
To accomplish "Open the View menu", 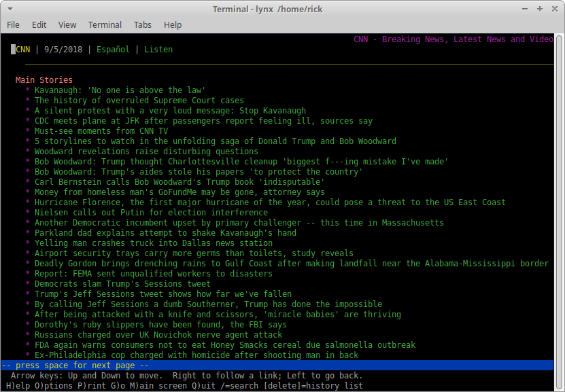I will coord(67,24).
